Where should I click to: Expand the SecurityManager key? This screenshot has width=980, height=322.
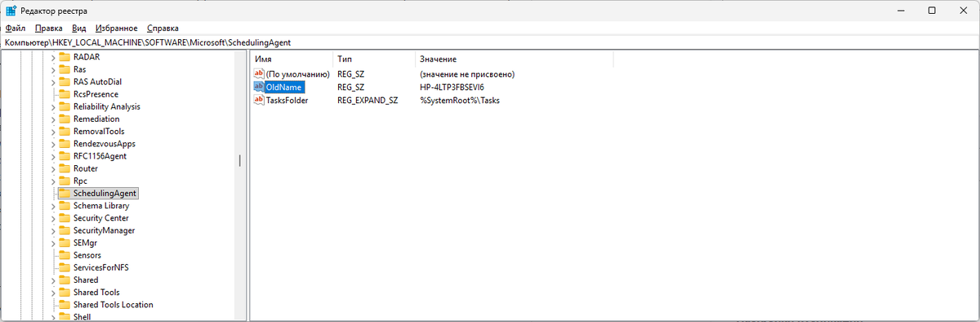tap(53, 230)
